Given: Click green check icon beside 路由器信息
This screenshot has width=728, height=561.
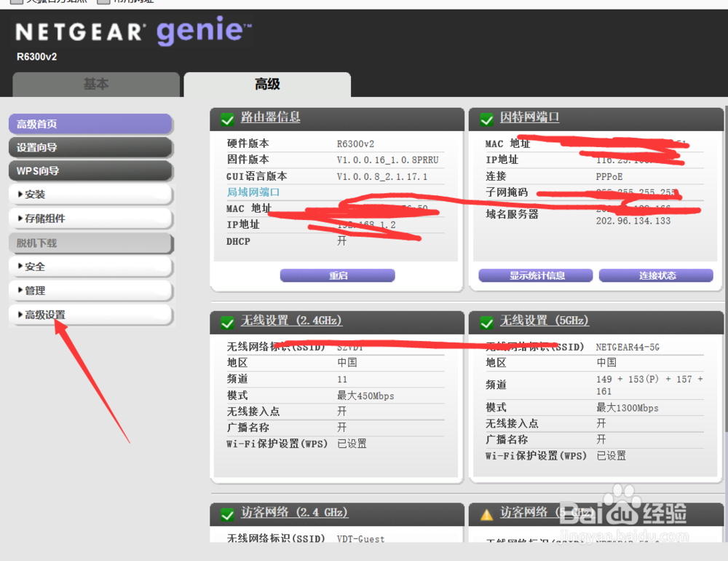Looking at the screenshot, I should (x=227, y=120).
